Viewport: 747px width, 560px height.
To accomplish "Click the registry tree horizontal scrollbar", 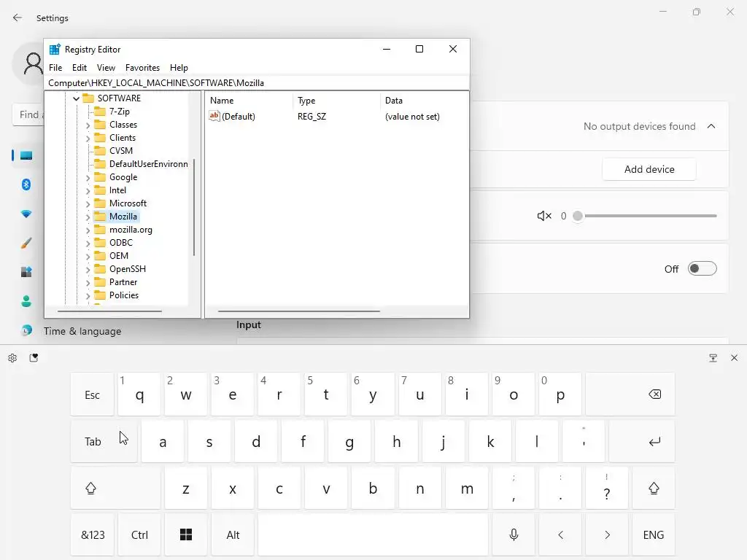I will [x=109, y=311].
